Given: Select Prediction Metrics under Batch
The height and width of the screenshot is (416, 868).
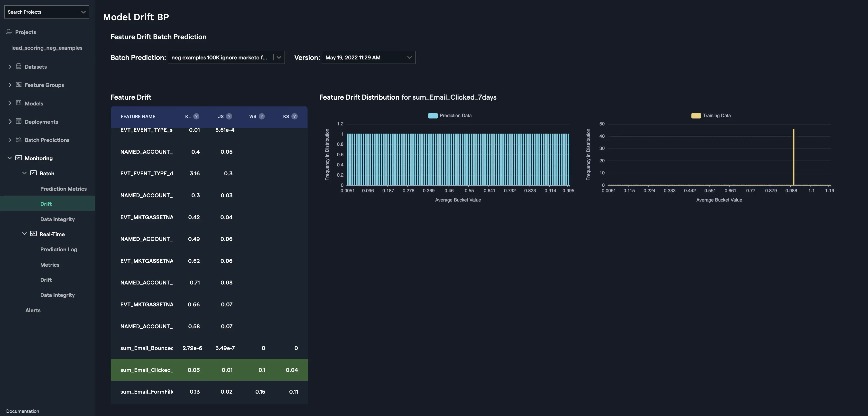Looking at the screenshot, I should click(x=63, y=189).
